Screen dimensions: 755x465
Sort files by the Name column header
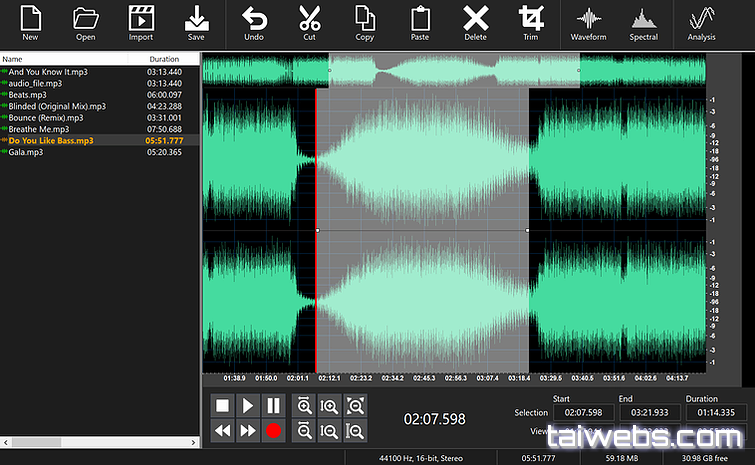pos(12,60)
